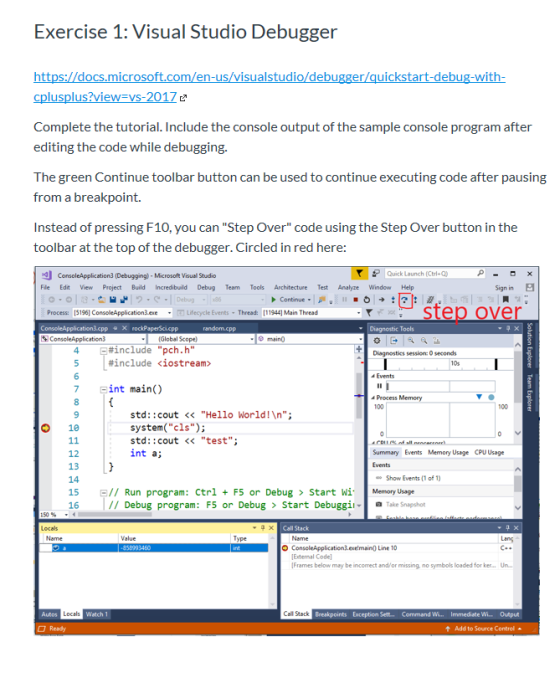
Task: Switch to CPU Usage tab in Diagnostic Tools
Action: pos(489,452)
